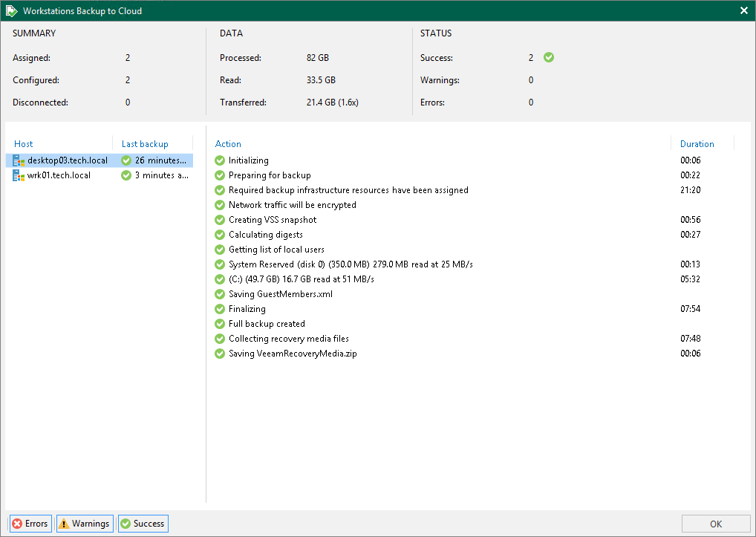756x537 pixels.
Task: Click the Veeam logo in the title bar
Action: click(10, 10)
